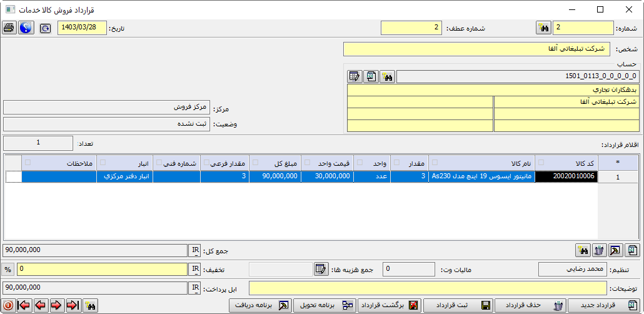644x314 pixels.
Task: Go to last record with arrow-bar icon
Action: [73, 305]
